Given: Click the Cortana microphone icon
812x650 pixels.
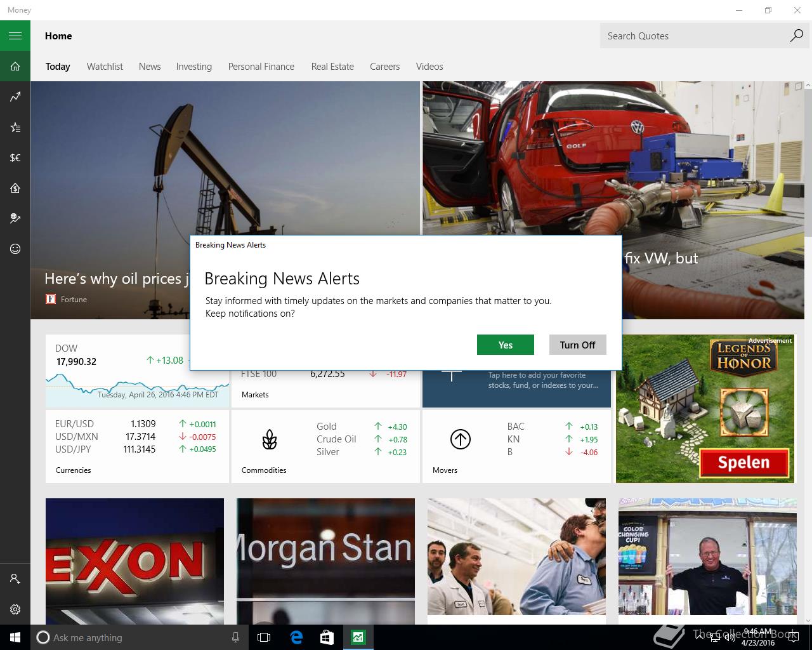Looking at the screenshot, I should tap(235, 637).
